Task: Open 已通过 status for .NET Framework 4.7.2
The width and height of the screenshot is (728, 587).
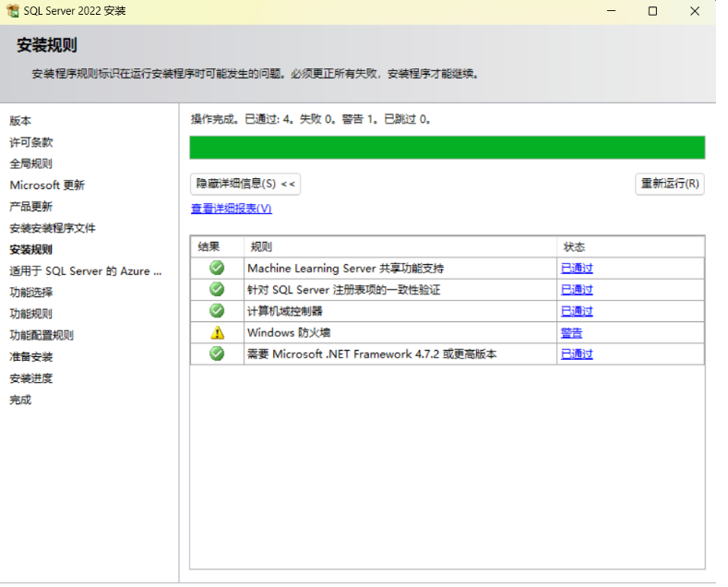Action: tap(577, 354)
